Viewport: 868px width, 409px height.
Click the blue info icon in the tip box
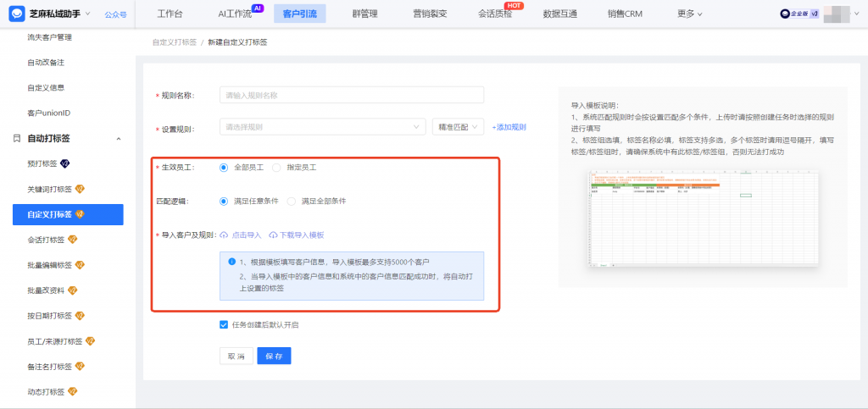[x=232, y=262]
